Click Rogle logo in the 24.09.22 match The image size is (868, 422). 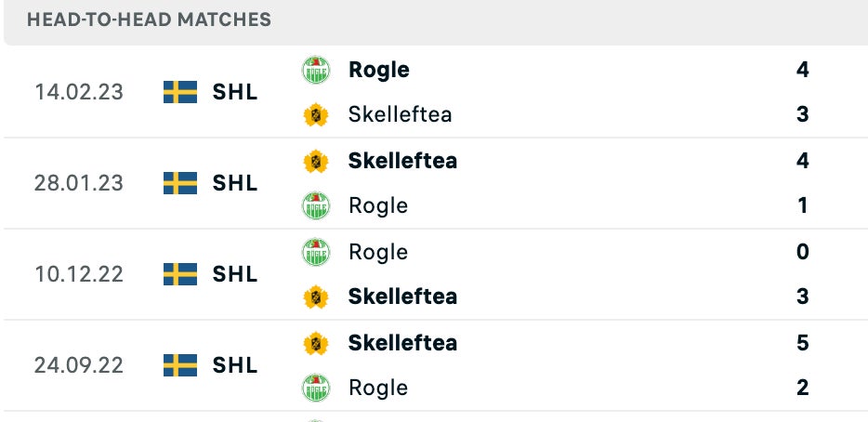coord(316,388)
